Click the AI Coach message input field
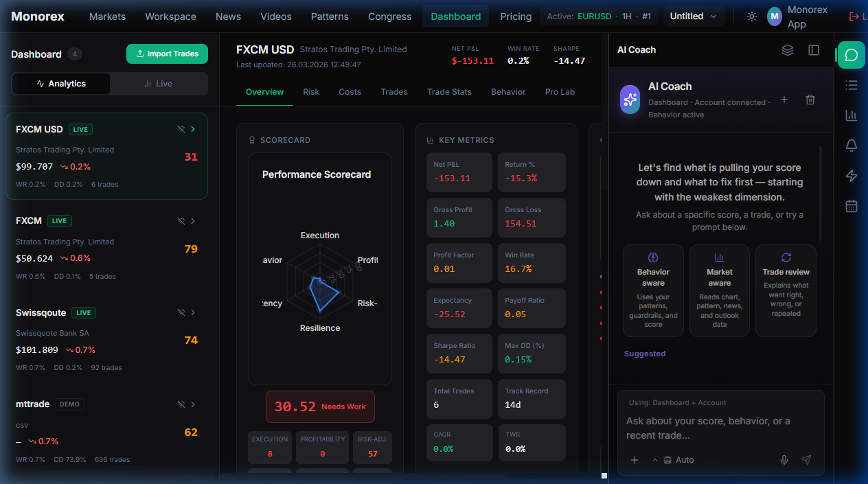 pyautogui.click(x=720, y=428)
